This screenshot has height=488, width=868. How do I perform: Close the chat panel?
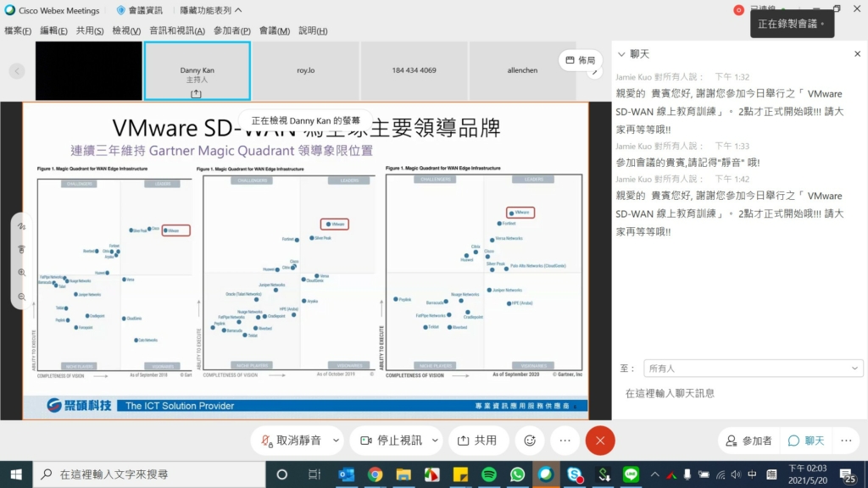coord(858,53)
